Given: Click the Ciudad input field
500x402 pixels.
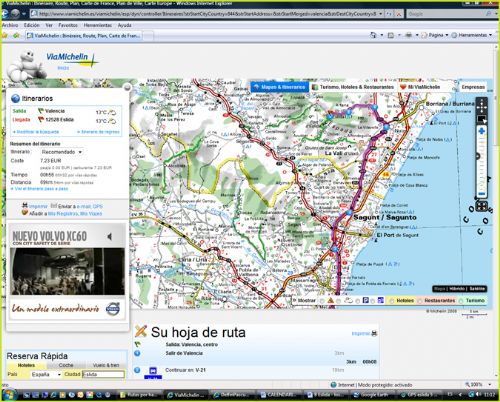Looking at the screenshot, I should (x=103, y=375).
